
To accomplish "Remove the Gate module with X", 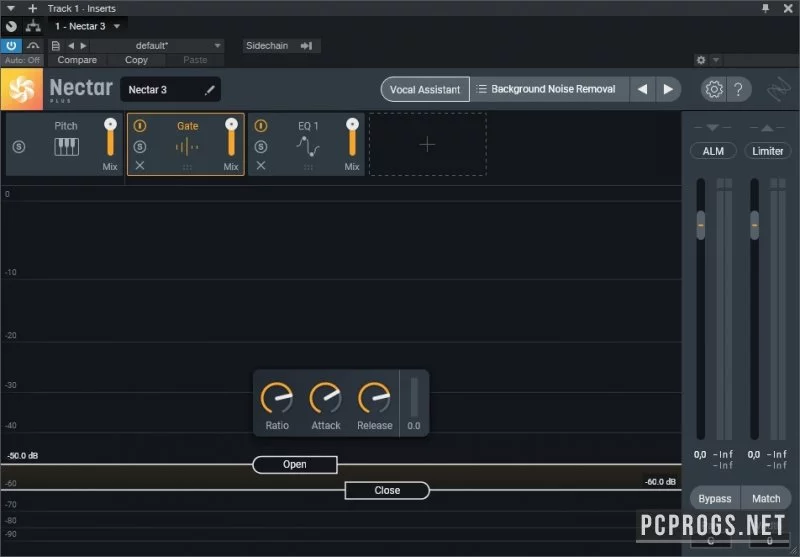I will [x=140, y=165].
